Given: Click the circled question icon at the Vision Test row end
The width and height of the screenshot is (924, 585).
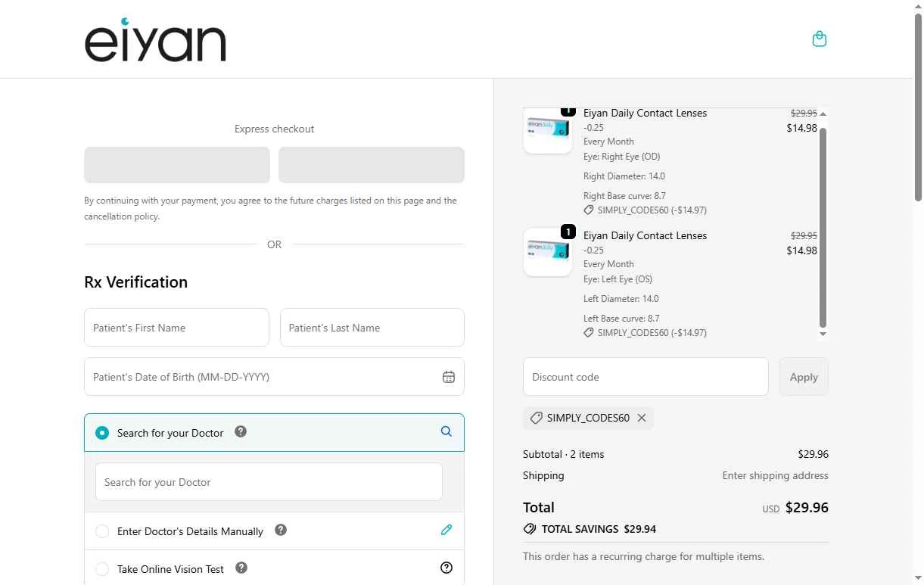Looking at the screenshot, I should pyautogui.click(x=446, y=568).
